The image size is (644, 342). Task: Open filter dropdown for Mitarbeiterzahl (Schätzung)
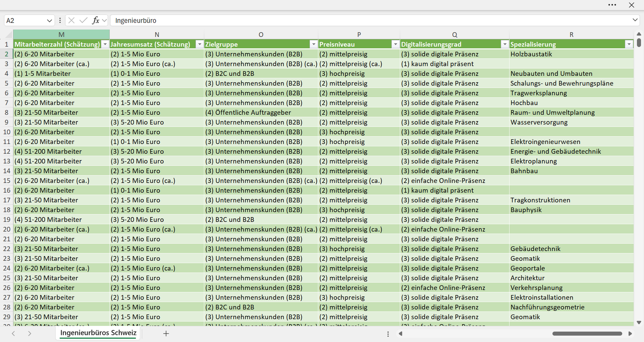click(105, 44)
